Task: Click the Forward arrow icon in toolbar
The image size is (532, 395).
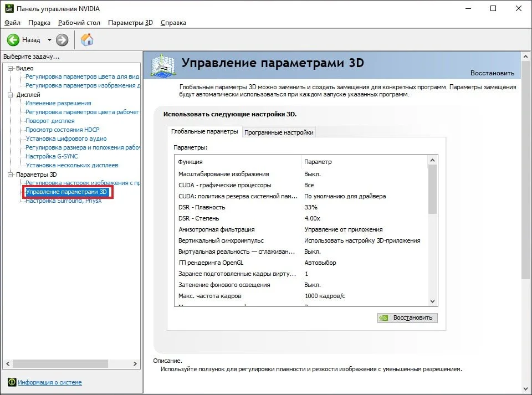Action: coord(62,40)
